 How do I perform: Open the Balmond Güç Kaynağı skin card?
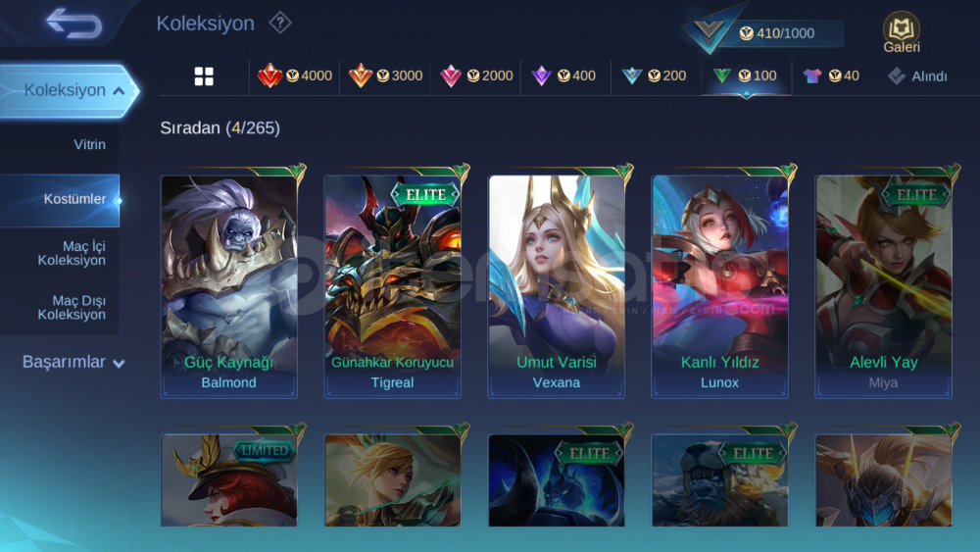pos(228,285)
